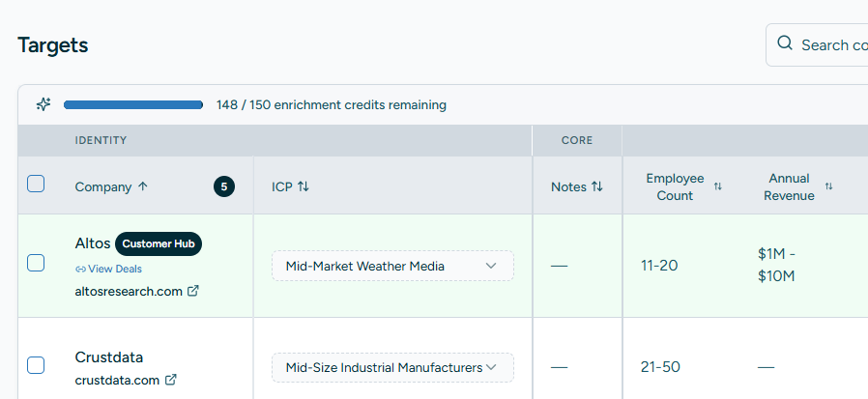868x399 pixels.
Task: Click the chain link icon beside View Deals
Action: [x=80, y=269]
